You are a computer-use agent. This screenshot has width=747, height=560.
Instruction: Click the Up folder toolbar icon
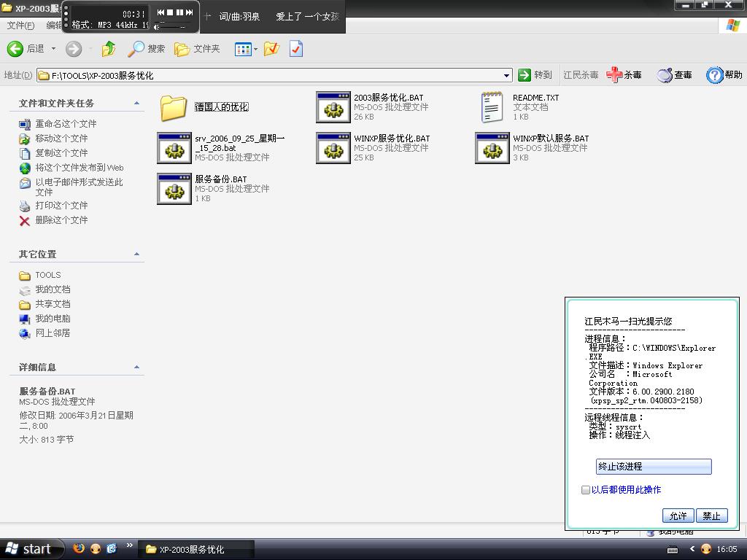[x=109, y=49]
